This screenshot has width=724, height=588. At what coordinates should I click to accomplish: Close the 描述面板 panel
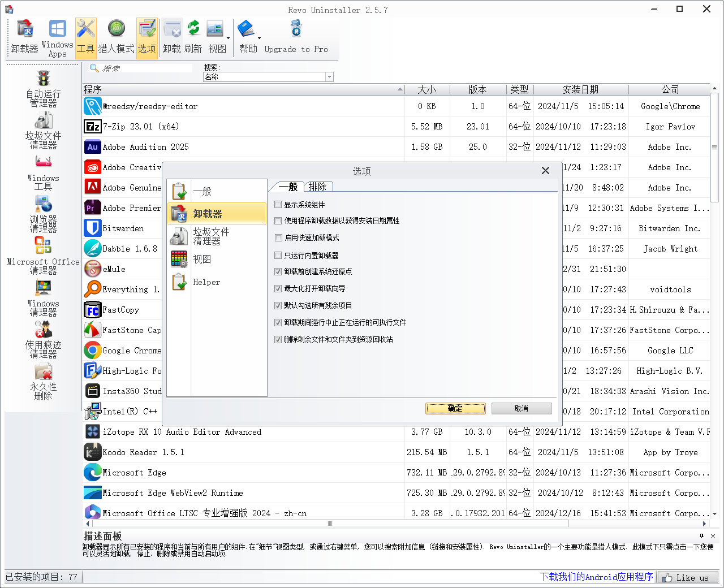coord(713,536)
